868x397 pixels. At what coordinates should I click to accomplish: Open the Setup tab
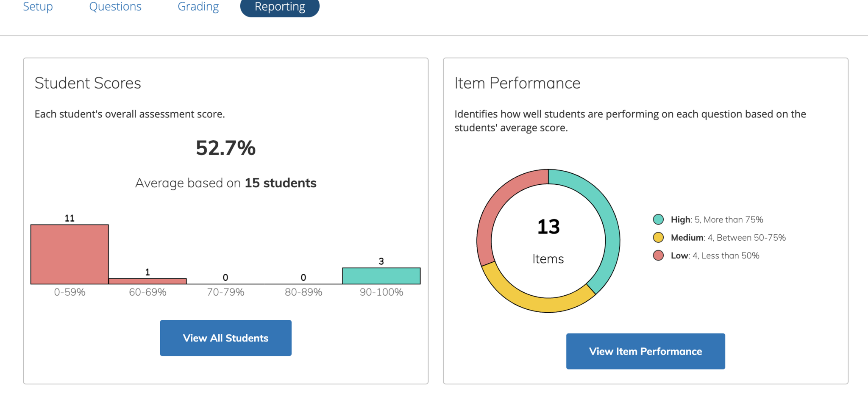[38, 7]
